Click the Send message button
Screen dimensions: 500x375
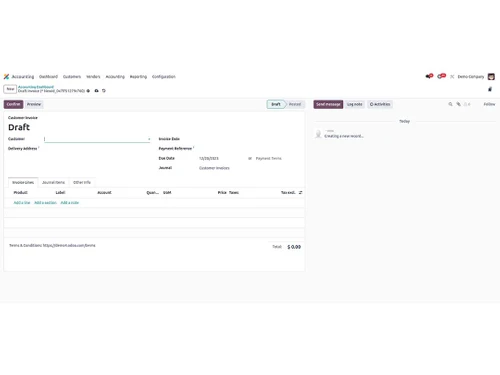tap(328, 104)
